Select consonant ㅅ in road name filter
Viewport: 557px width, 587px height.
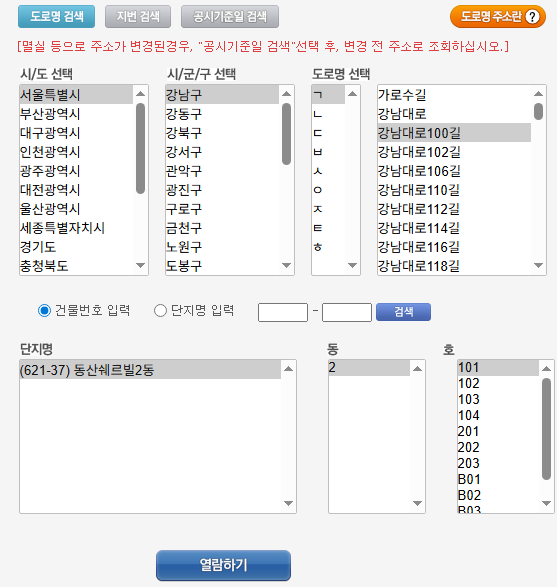(328, 171)
